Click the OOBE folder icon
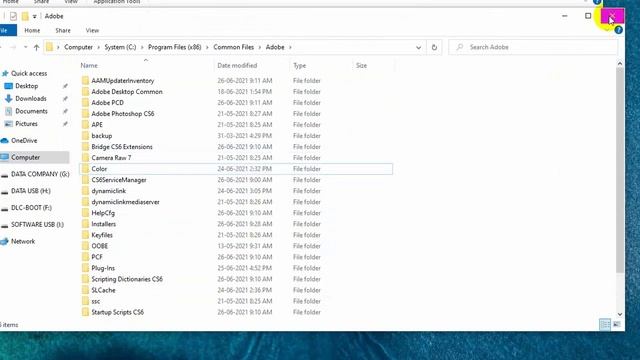This screenshot has width=640, height=360. (85, 246)
